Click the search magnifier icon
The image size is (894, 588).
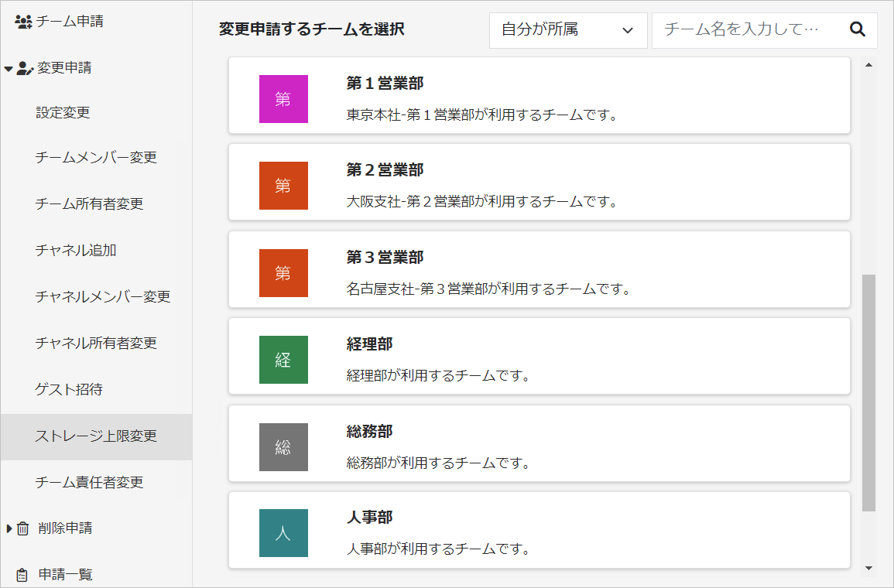click(x=858, y=29)
